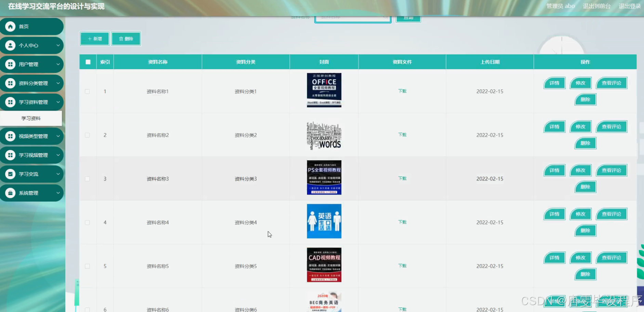Image resolution: width=644 pixels, height=312 pixels.
Task: Download the file for 资料名称3
Action: pyautogui.click(x=402, y=178)
